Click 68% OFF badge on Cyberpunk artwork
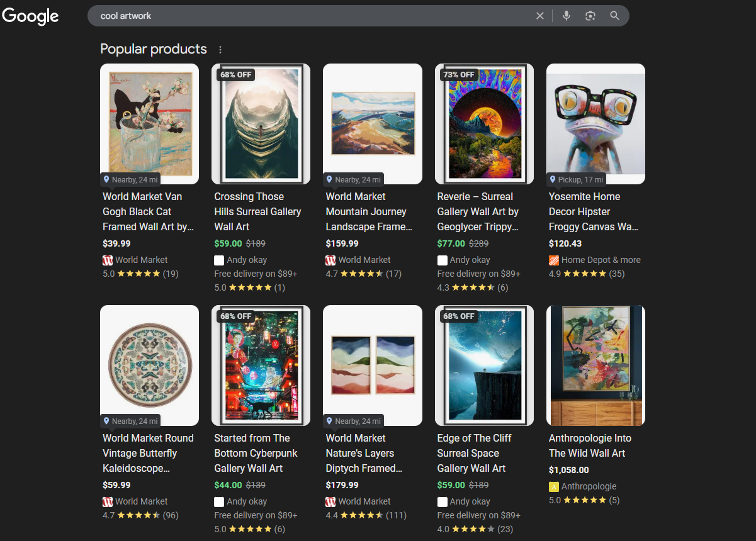 236,316
